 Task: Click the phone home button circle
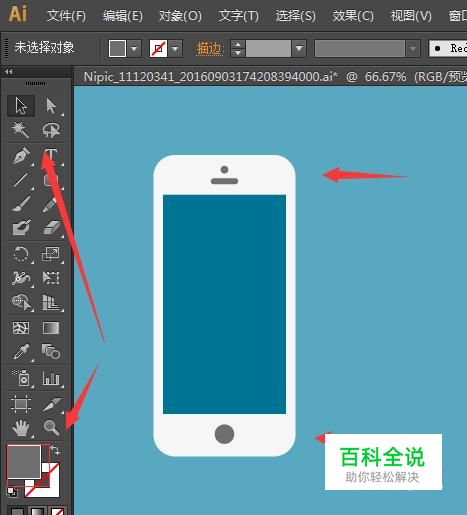click(x=224, y=434)
